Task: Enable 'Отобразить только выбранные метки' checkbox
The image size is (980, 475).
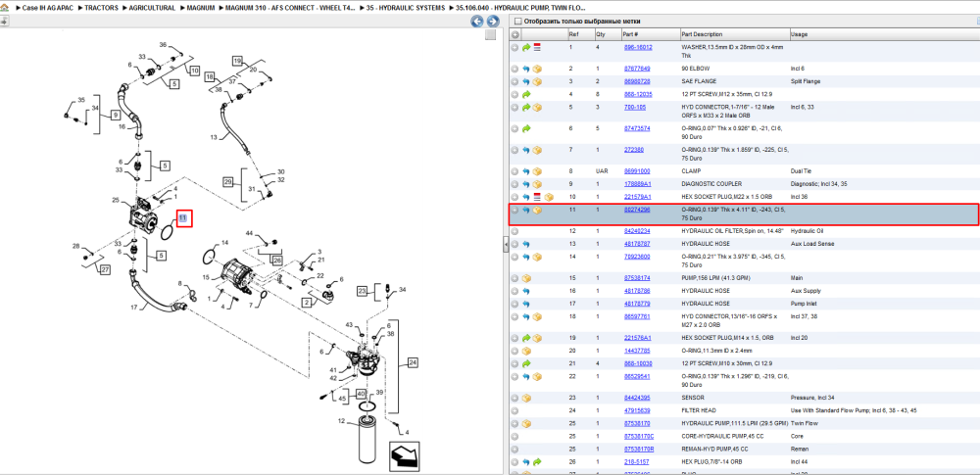Action: (516, 22)
